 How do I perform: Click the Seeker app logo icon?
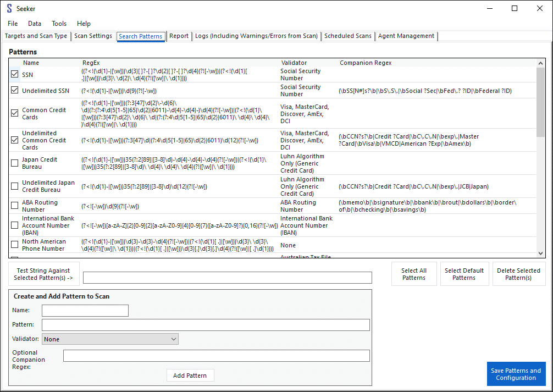(9, 8)
